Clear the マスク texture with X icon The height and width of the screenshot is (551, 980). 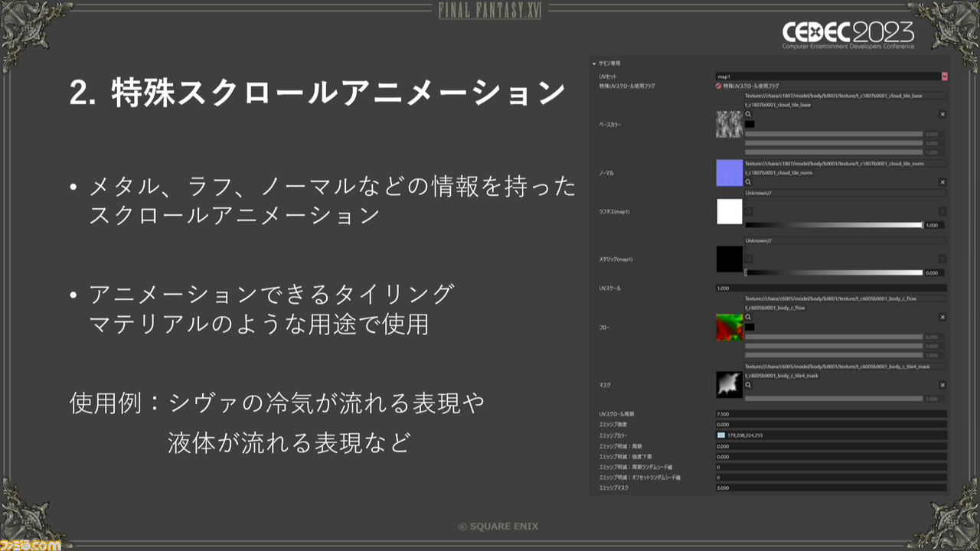coord(942,385)
